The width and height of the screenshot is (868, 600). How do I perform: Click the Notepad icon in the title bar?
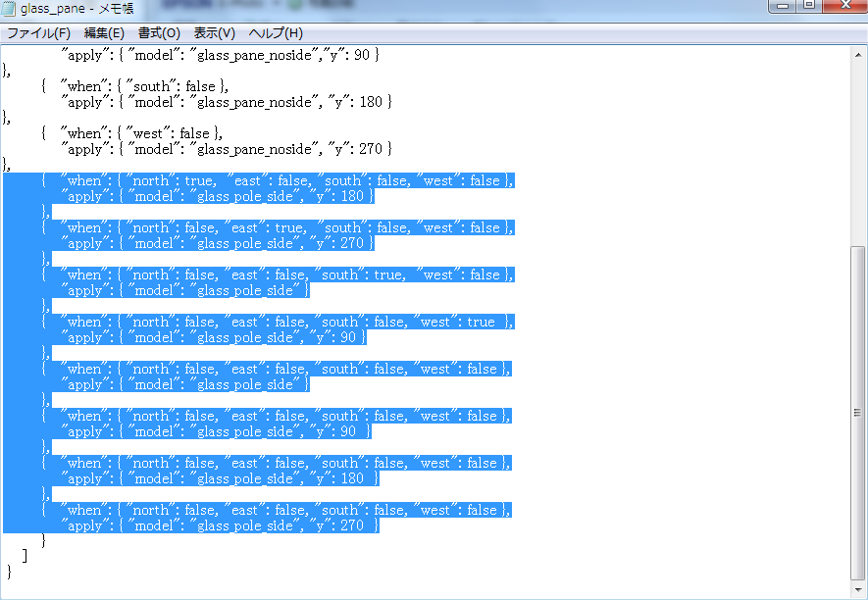[x=9, y=8]
